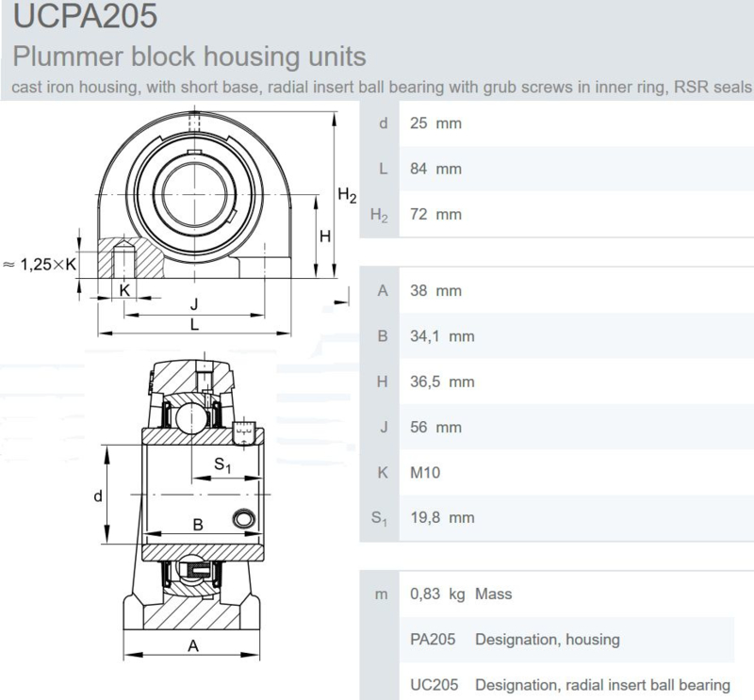Click the 38 mm value for A
This screenshot has width=754, height=700.
tap(435, 290)
